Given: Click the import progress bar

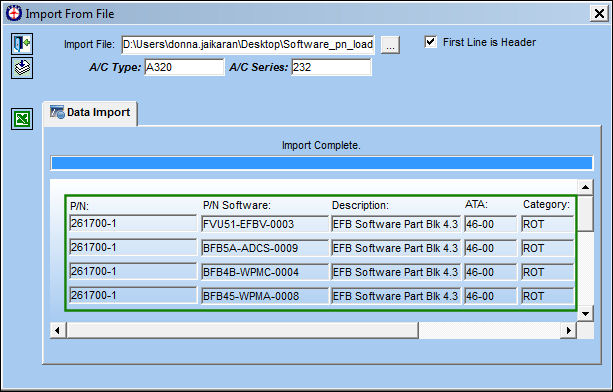Looking at the screenshot, I should pyautogui.click(x=322, y=163).
